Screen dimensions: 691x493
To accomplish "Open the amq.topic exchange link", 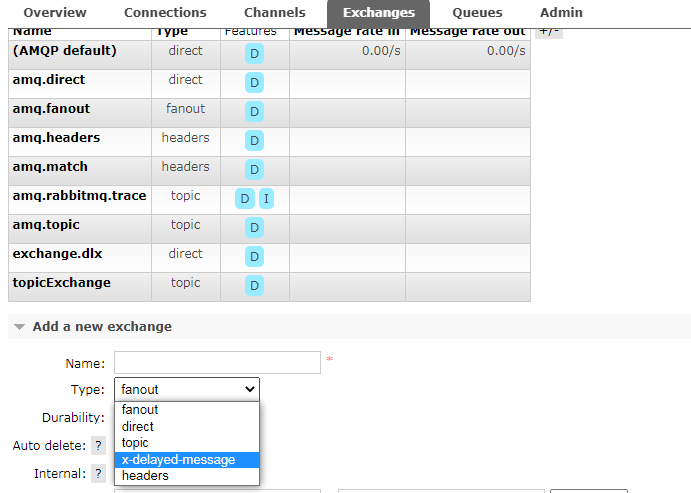I will click(x=46, y=225).
